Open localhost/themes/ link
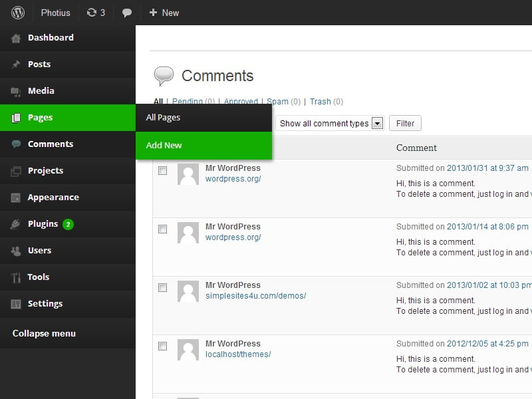 point(238,354)
